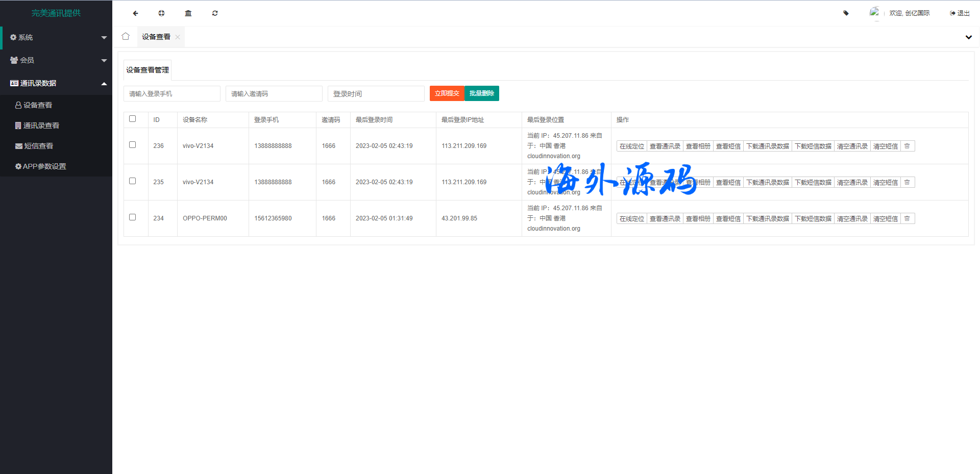Expand the 系统 sidebar menu
Viewport: 980px width, 474px height.
coord(56,37)
